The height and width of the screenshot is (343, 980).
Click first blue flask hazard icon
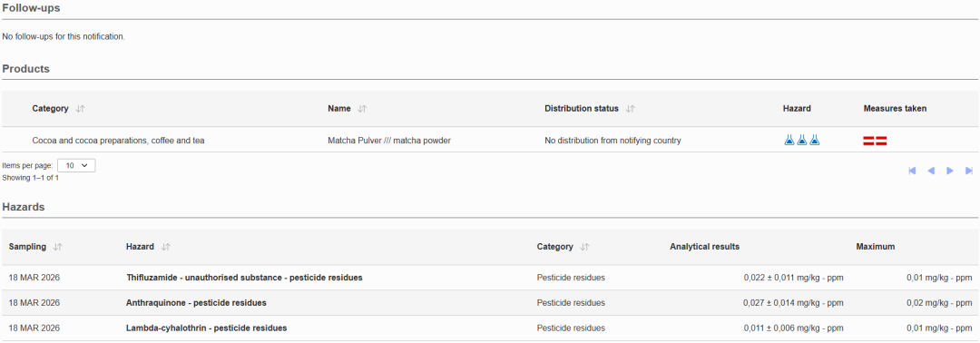(x=789, y=141)
